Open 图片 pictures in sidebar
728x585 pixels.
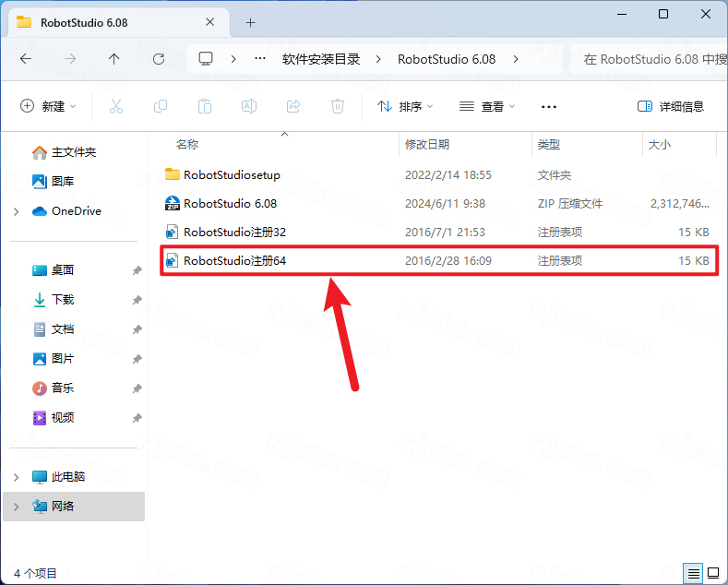tap(53, 358)
